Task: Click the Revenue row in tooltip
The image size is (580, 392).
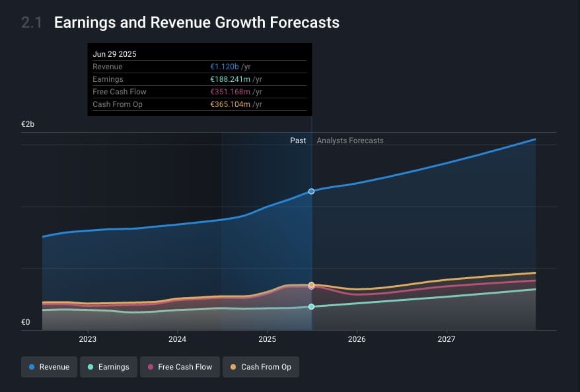Action: (199, 67)
